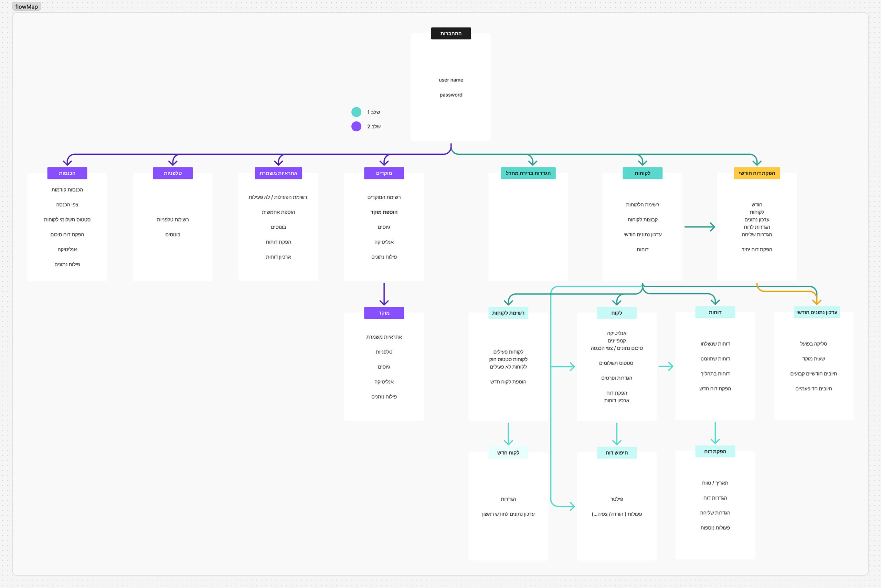Screen dimensions: 881x588
Task: Click the רשימת הלקוחות text
Action: 643,205
